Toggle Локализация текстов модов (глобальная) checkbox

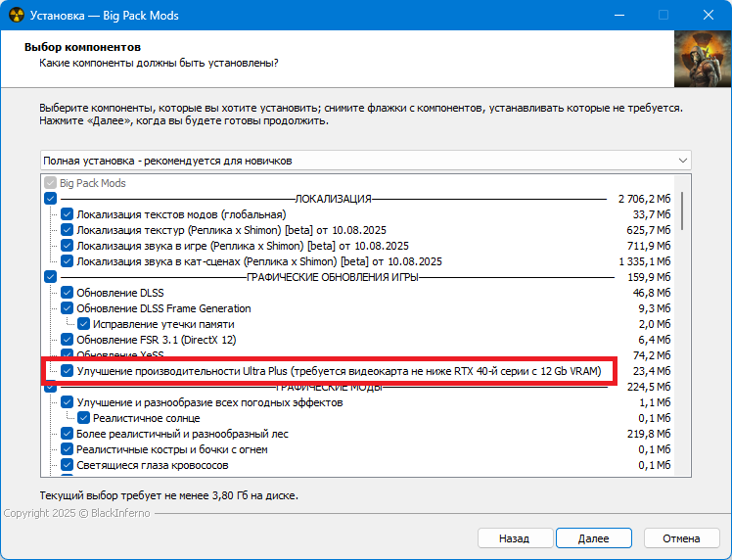(x=67, y=214)
